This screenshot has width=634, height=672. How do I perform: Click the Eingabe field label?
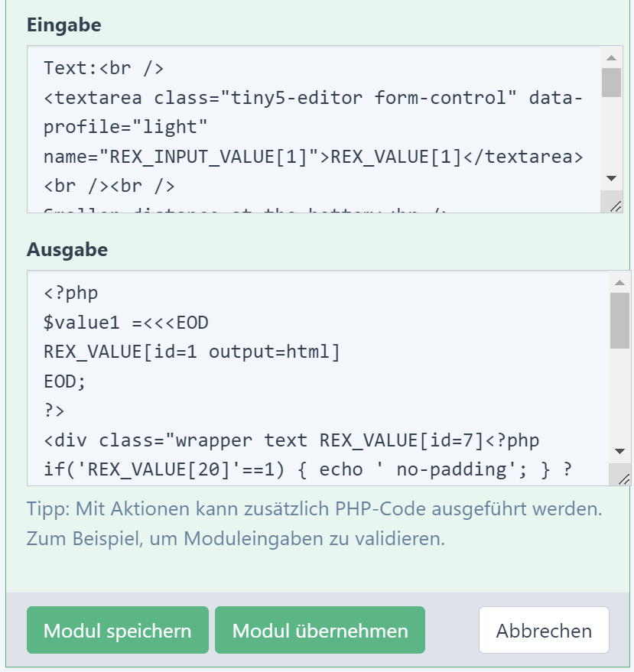point(64,25)
